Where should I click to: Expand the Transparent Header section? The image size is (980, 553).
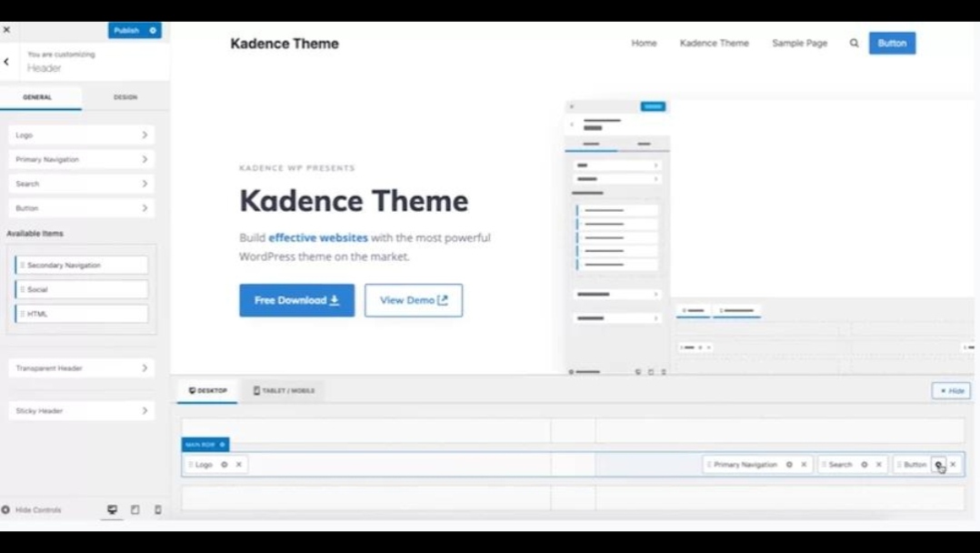[82, 367]
